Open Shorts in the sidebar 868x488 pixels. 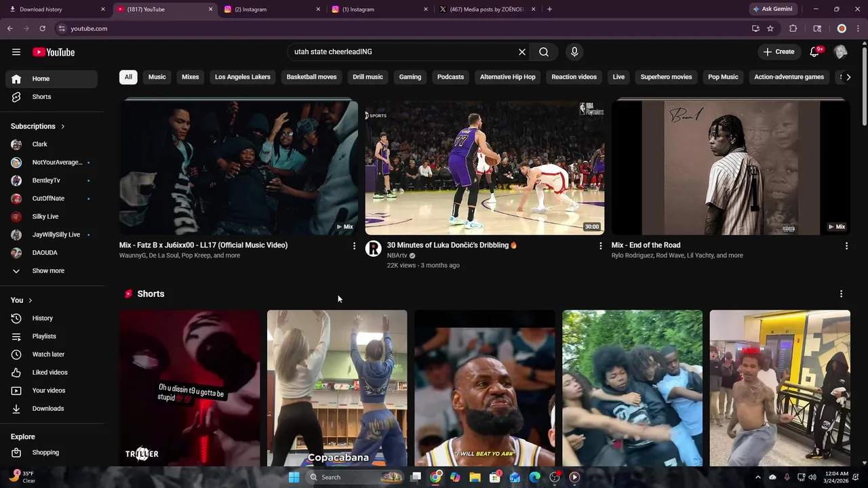pos(52,97)
